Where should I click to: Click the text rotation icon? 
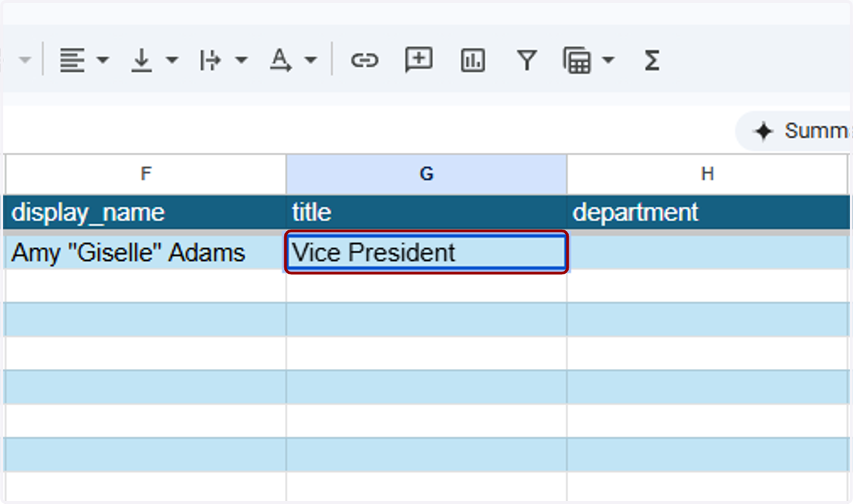pyautogui.click(x=281, y=60)
